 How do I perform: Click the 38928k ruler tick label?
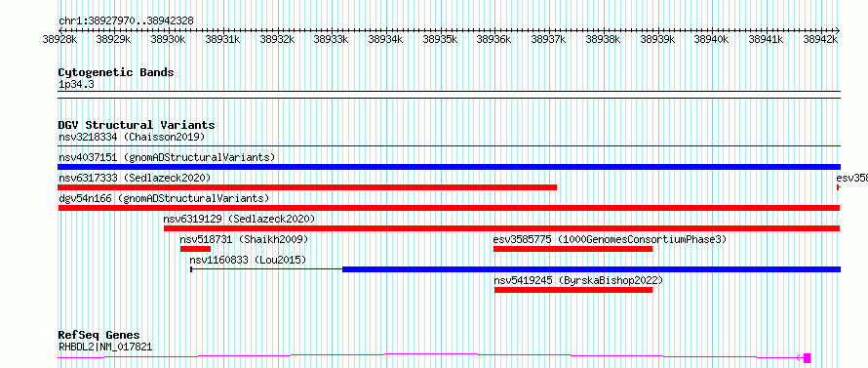[59, 39]
